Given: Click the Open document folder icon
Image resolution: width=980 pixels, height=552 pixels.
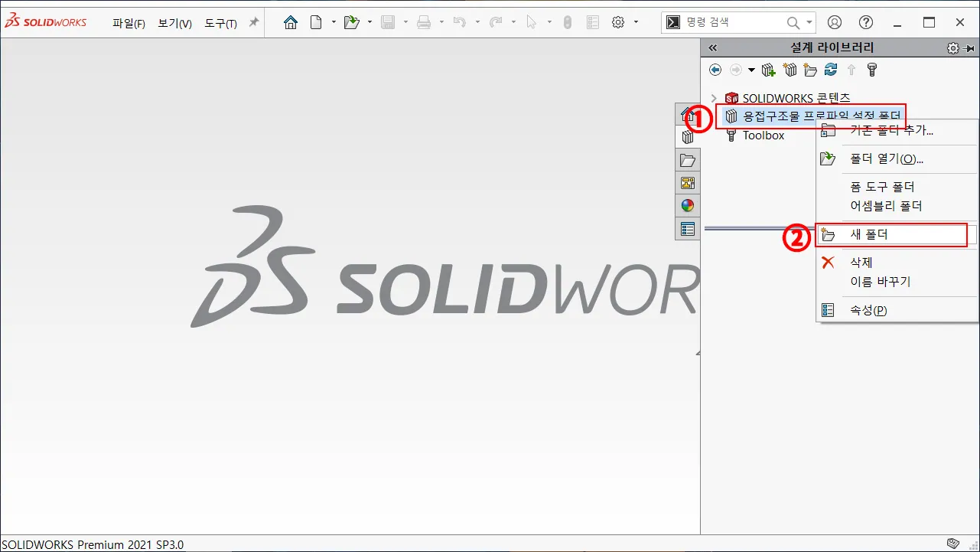Looking at the screenshot, I should click(352, 23).
